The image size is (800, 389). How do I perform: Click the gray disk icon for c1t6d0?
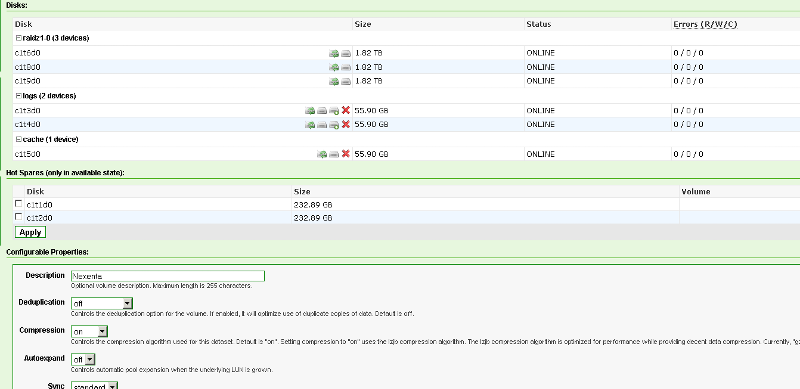click(x=346, y=53)
